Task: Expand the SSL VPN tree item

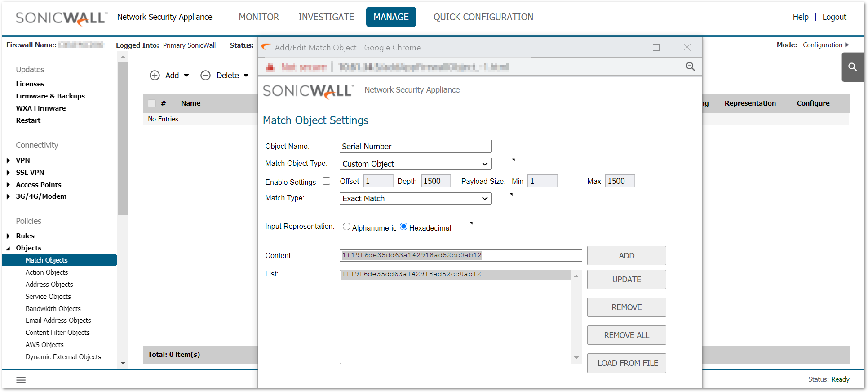Action: pyautogui.click(x=9, y=173)
